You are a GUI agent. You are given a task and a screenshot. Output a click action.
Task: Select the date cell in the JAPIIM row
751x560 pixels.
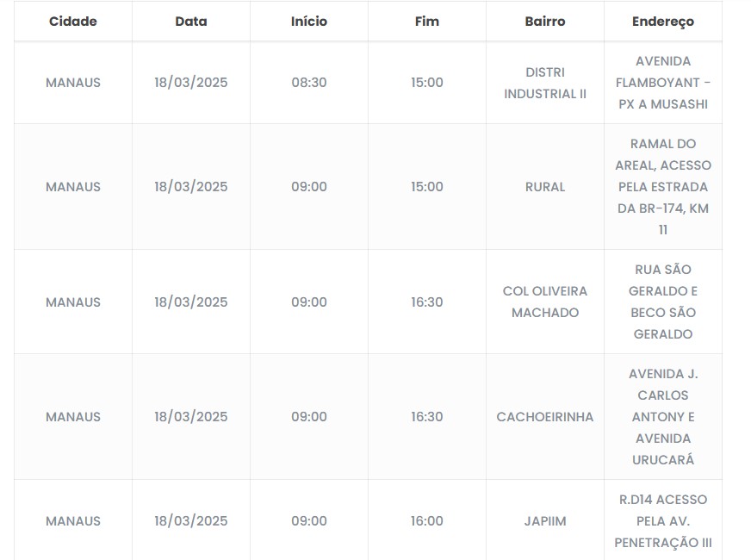click(191, 521)
